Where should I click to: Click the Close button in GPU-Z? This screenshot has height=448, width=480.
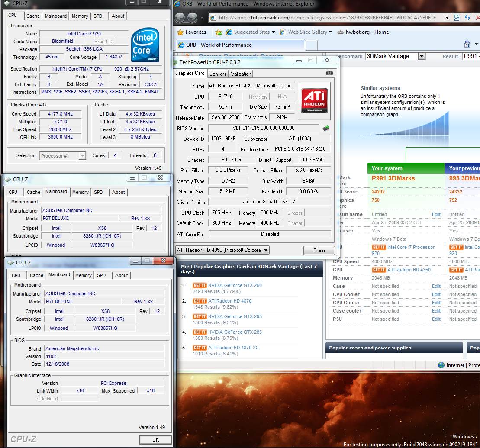pos(319,251)
